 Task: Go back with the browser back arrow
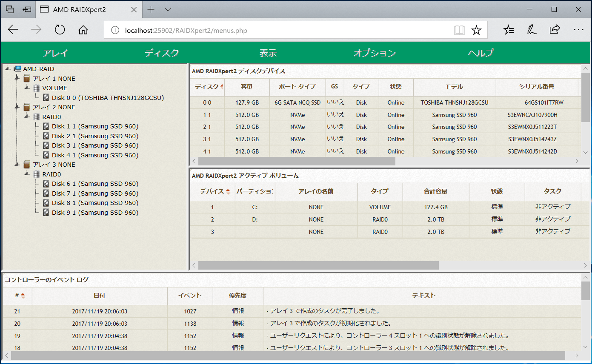[x=13, y=30]
